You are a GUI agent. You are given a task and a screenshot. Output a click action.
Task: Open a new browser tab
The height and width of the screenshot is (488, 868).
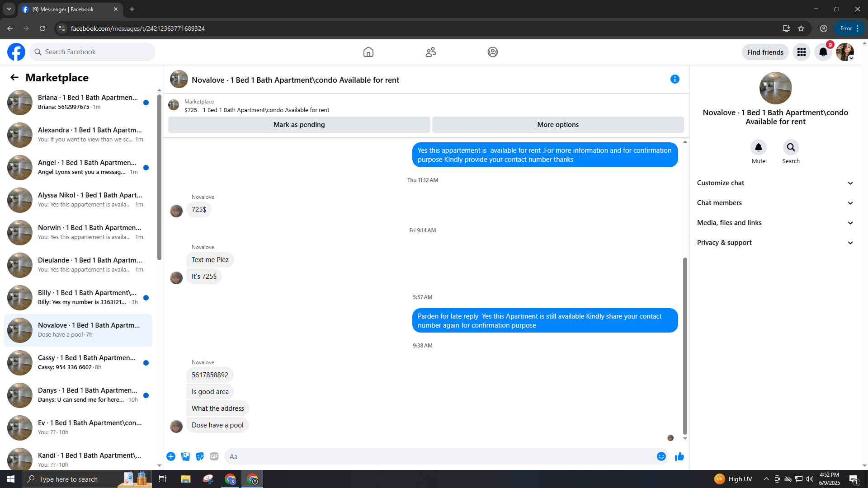(x=132, y=9)
